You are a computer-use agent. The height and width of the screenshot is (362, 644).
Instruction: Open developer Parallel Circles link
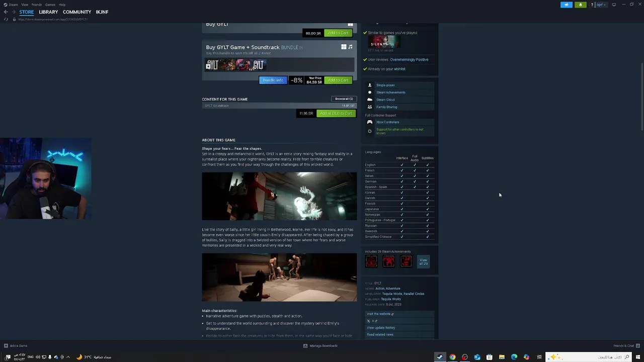click(x=414, y=294)
